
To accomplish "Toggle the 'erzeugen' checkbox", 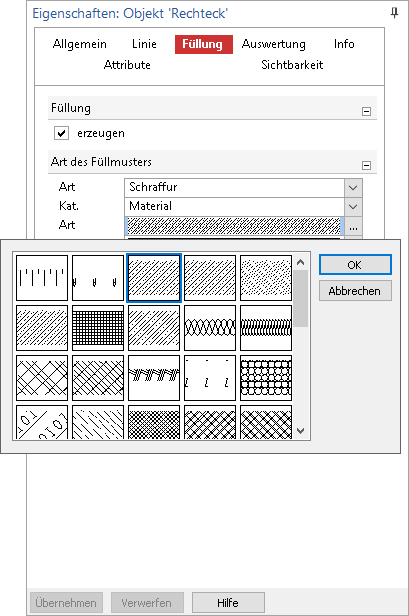I will click(x=61, y=133).
